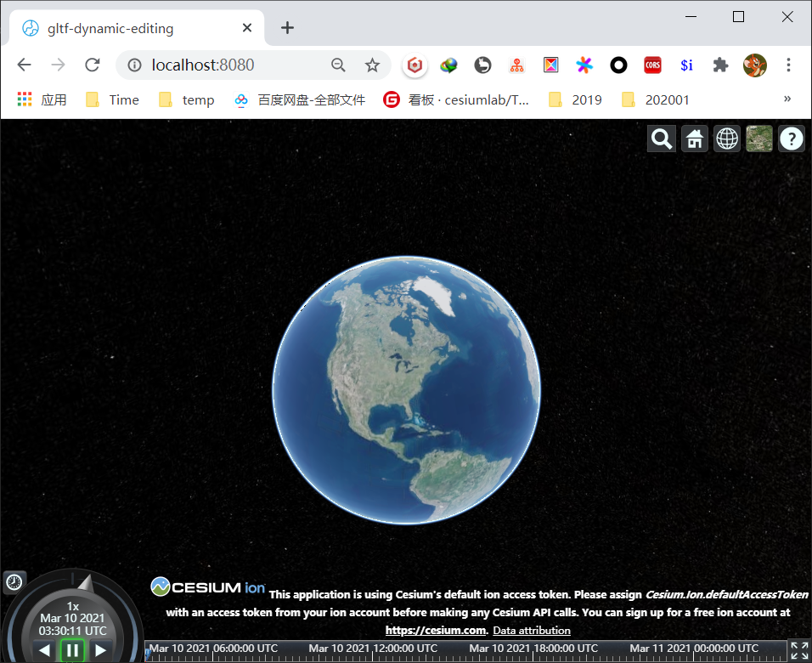Open the Data attribution link
The height and width of the screenshot is (663, 812).
pyautogui.click(x=532, y=631)
